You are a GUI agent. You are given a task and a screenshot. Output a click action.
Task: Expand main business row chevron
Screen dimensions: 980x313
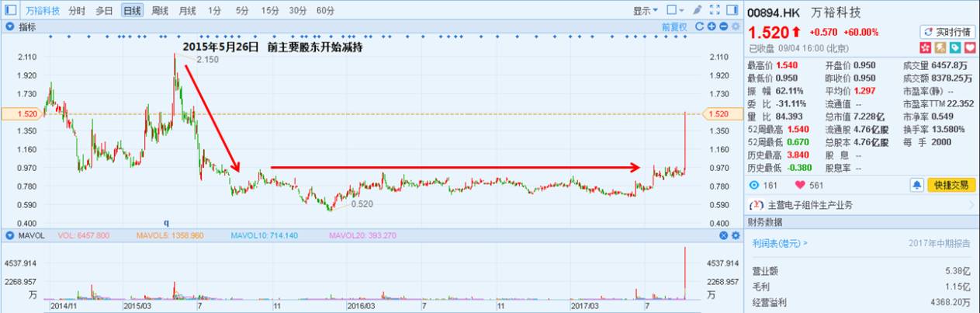coord(972,205)
